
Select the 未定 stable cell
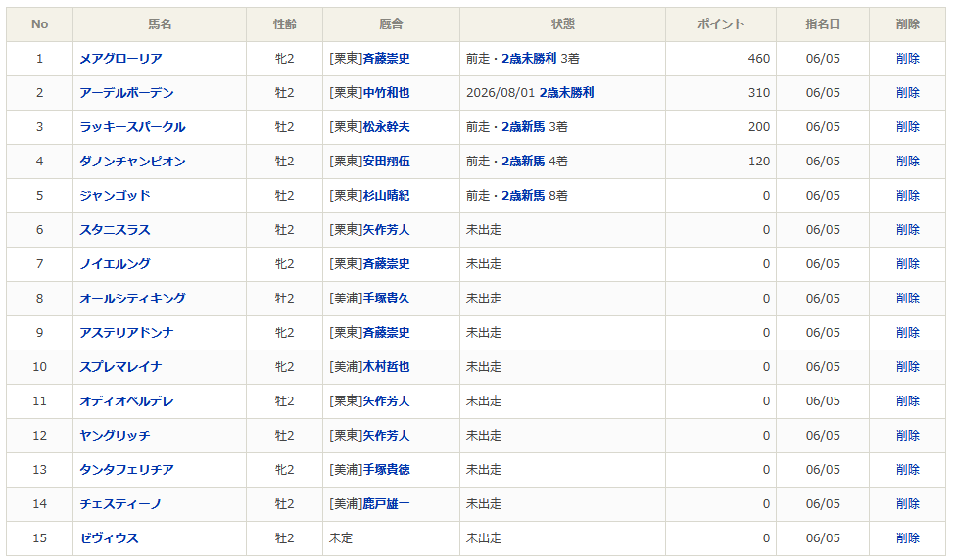pyautogui.click(x=341, y=537)
